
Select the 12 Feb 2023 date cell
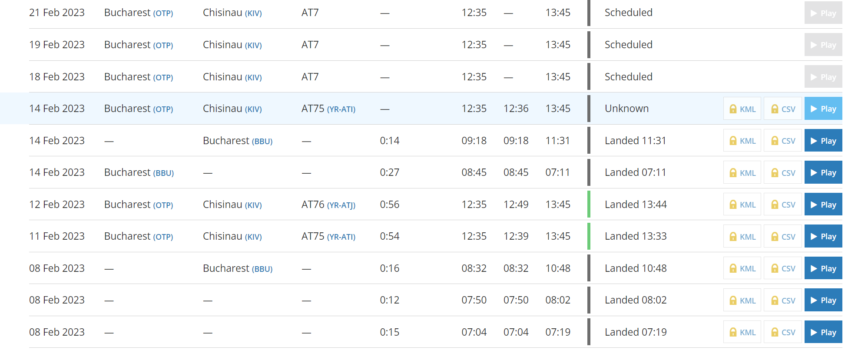[x=57, y=205]
